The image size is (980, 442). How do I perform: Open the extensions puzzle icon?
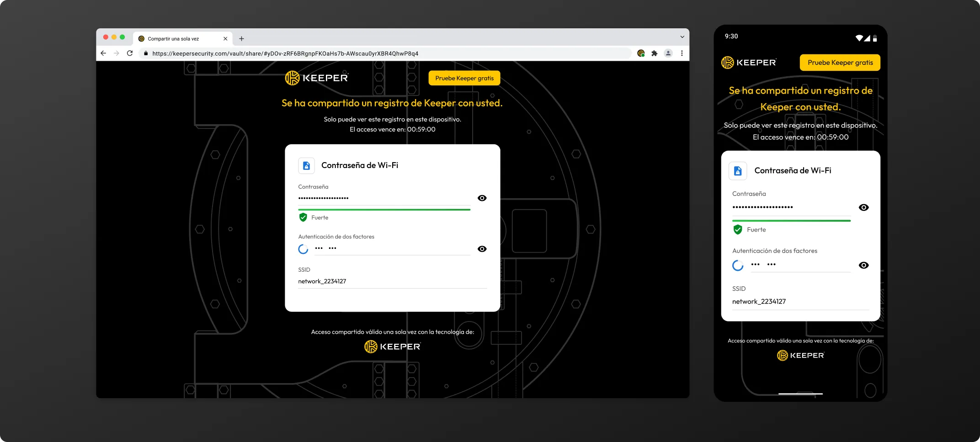coord(655,53)
